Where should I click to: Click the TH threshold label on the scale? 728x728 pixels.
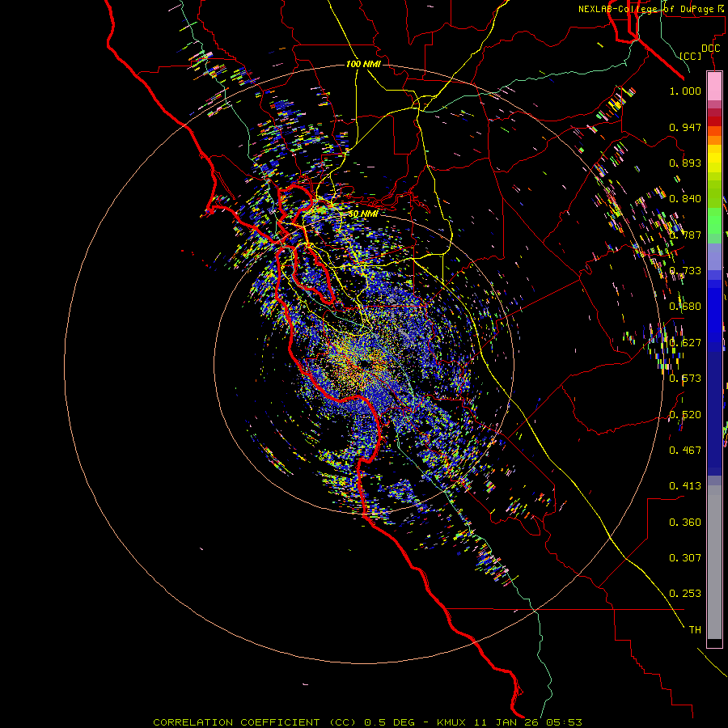click(x=695, y=630)
